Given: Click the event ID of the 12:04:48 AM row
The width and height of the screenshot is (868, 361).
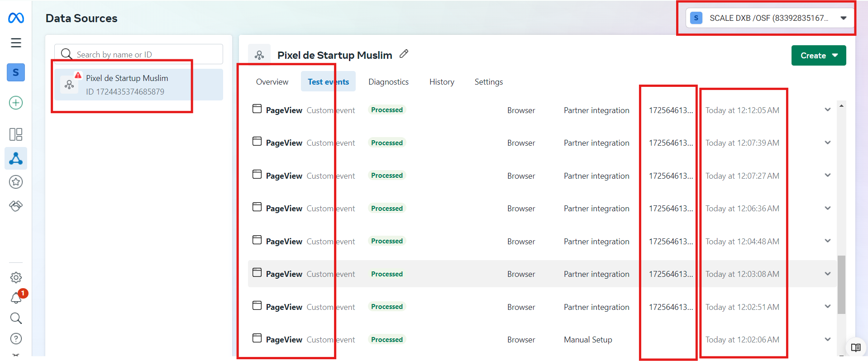Looking at the screenshot, I should (x=671, y=242).
